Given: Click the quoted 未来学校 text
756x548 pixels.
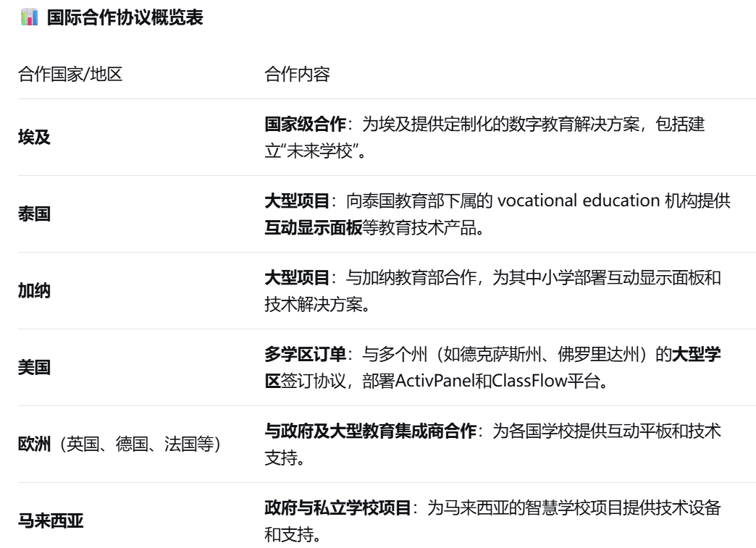Looking at the screenshot, I should point(308,153).
